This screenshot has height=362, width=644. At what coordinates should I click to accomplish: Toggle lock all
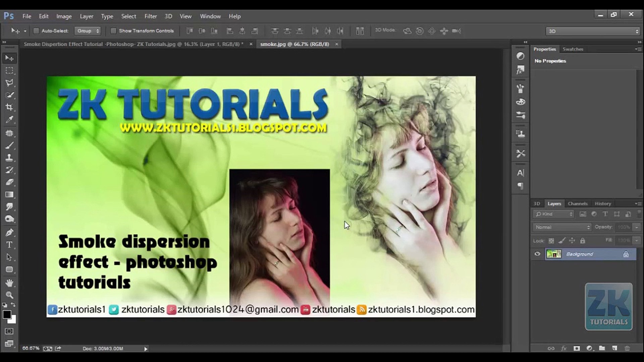tap(583, 241)
